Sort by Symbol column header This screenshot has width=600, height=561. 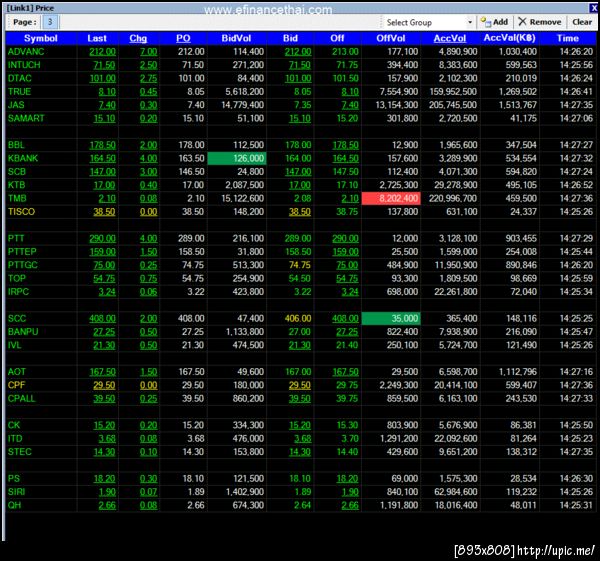(41, 38)
